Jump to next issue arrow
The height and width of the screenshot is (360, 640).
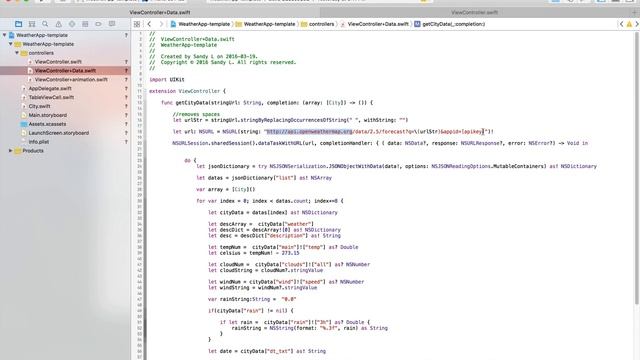click(636, 24)
